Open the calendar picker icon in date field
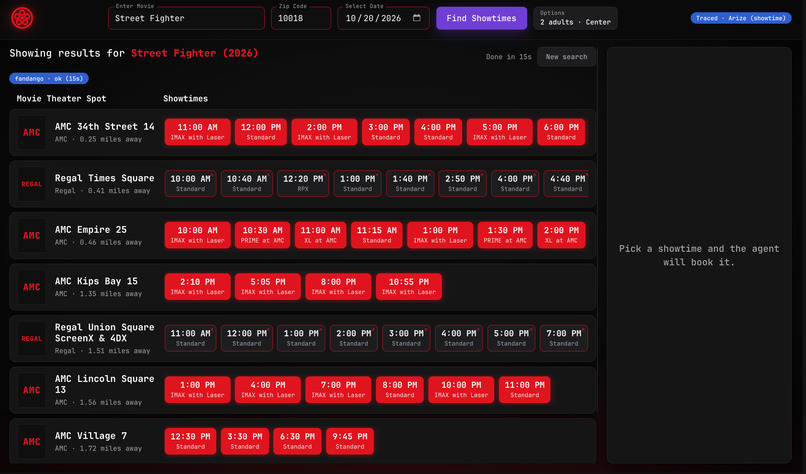Image resolution: width=806 pixels, height=474 pixels. click(416, 18)
